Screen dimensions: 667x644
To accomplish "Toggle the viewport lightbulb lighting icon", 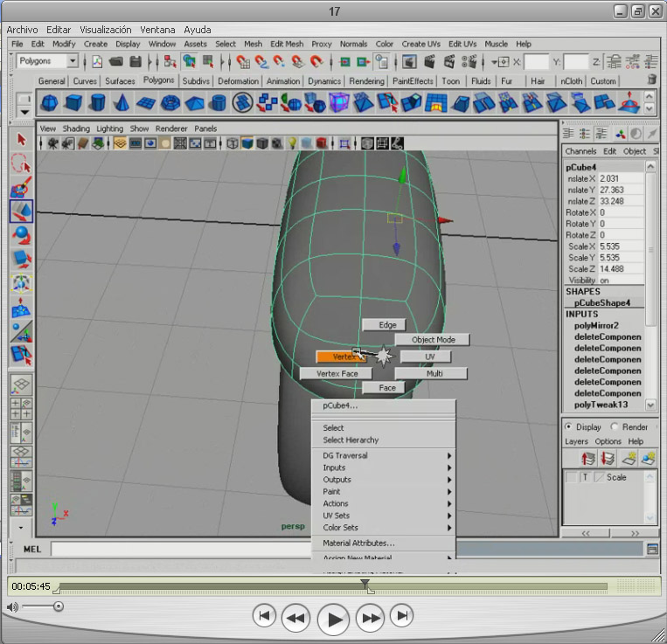I will click(x=293, y=143).
